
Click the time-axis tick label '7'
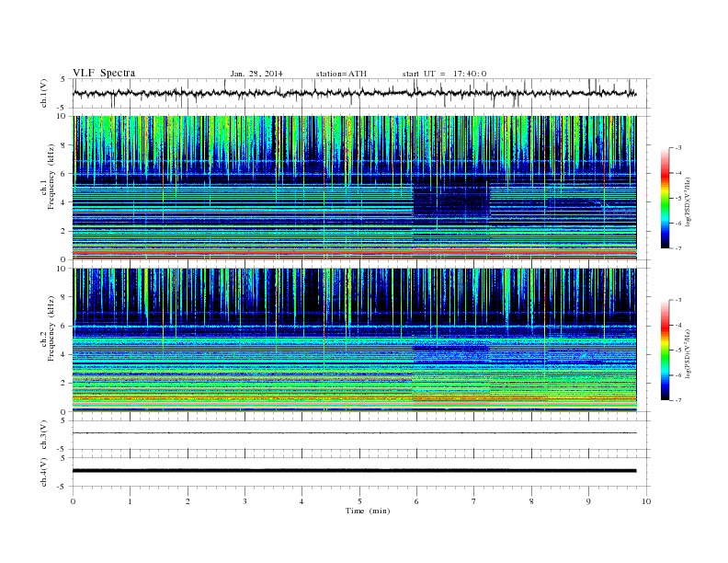(474, 501)
